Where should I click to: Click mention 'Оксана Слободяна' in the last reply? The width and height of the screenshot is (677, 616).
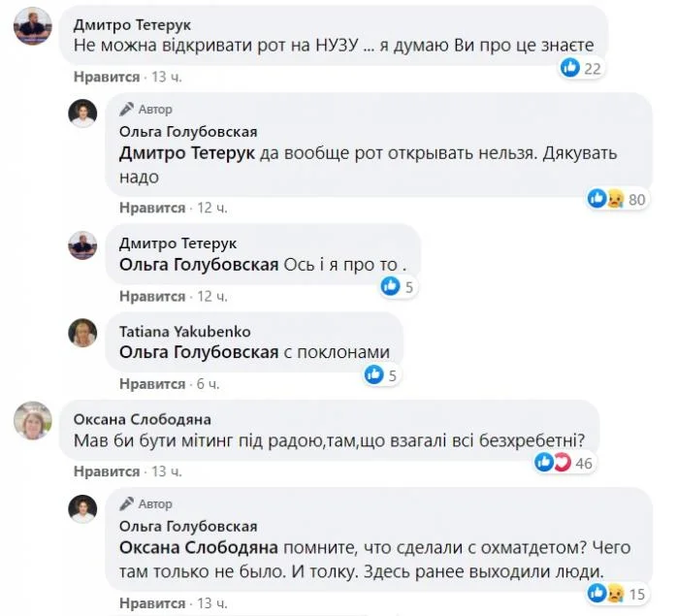point(199,548)
